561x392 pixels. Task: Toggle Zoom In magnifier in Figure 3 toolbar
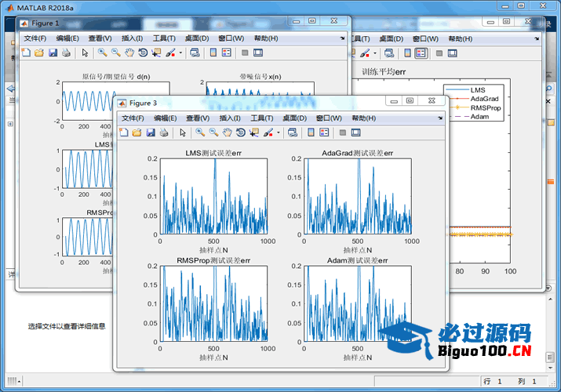pyautogui.click(x=200, y=132)
